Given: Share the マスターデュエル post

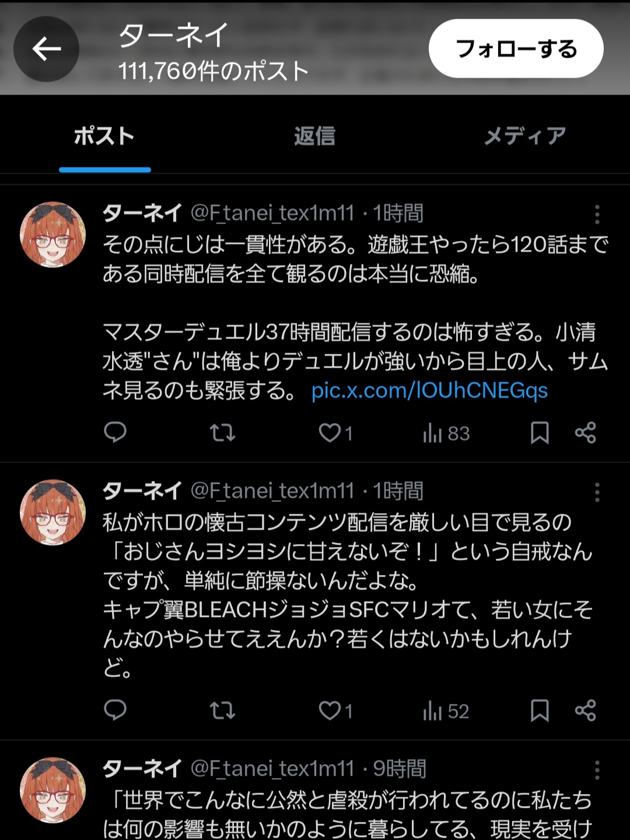Looking at the screenshot, I should (x=585, y=433).
